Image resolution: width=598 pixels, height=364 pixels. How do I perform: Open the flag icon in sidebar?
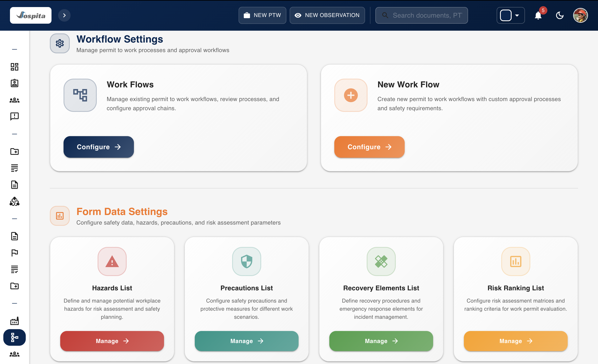click(15, 253)
